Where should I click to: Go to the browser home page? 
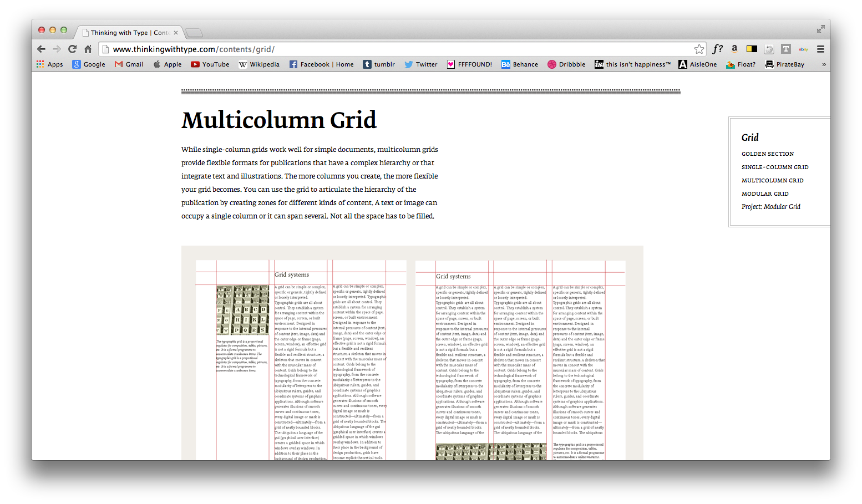[x=88, y=49]
